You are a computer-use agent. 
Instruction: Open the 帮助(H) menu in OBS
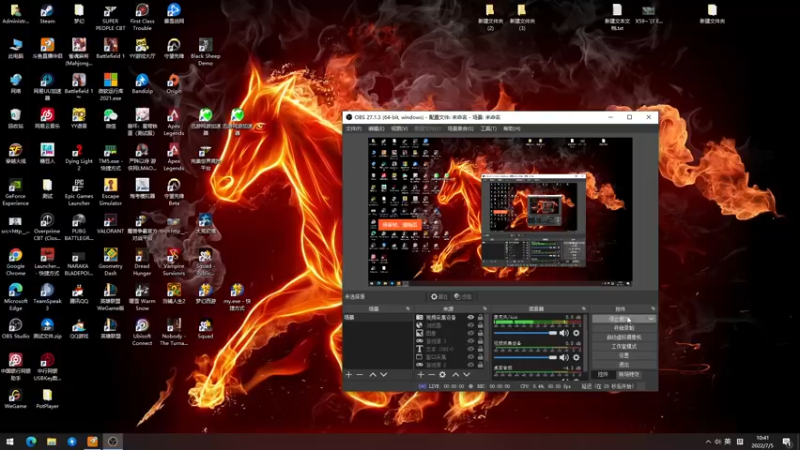(x=511, y=129)
